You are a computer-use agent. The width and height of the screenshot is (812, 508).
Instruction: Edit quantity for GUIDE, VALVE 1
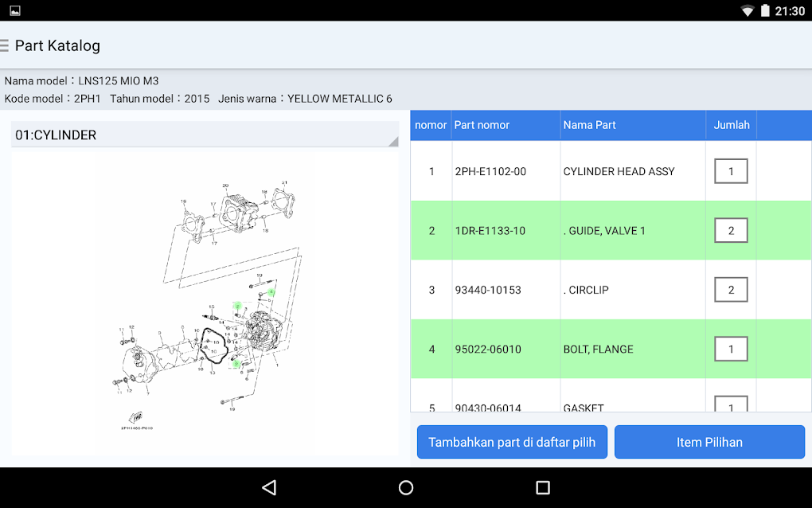(730, 230)
